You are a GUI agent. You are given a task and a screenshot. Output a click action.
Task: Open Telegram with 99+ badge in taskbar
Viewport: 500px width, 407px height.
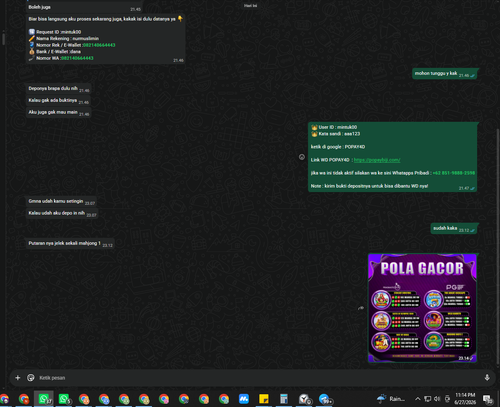(x=324, y=399)
